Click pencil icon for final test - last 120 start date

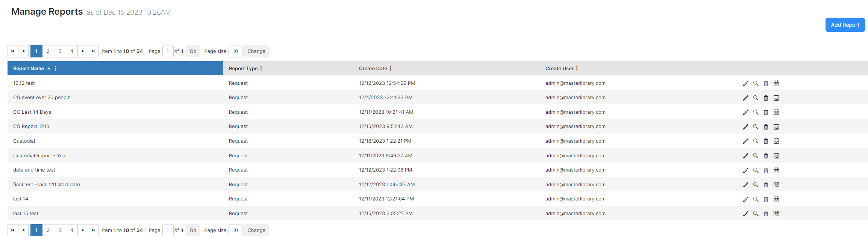point(745,185)
